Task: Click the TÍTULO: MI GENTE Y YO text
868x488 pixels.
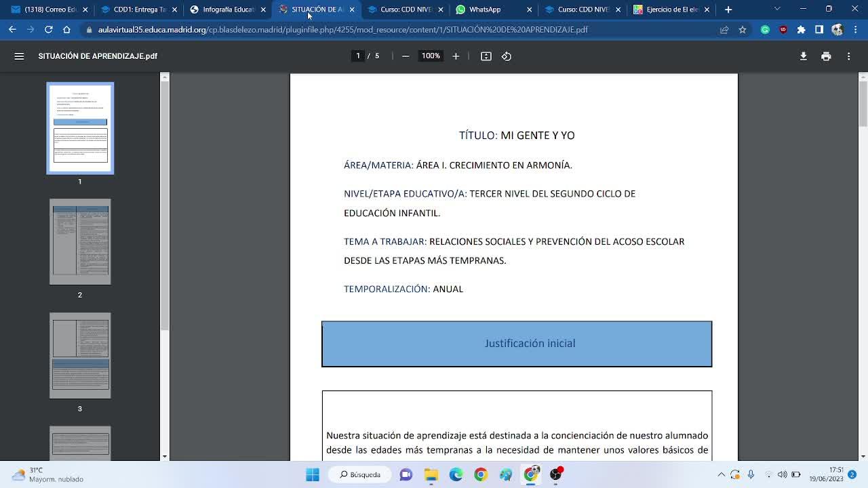Action: 517,136
